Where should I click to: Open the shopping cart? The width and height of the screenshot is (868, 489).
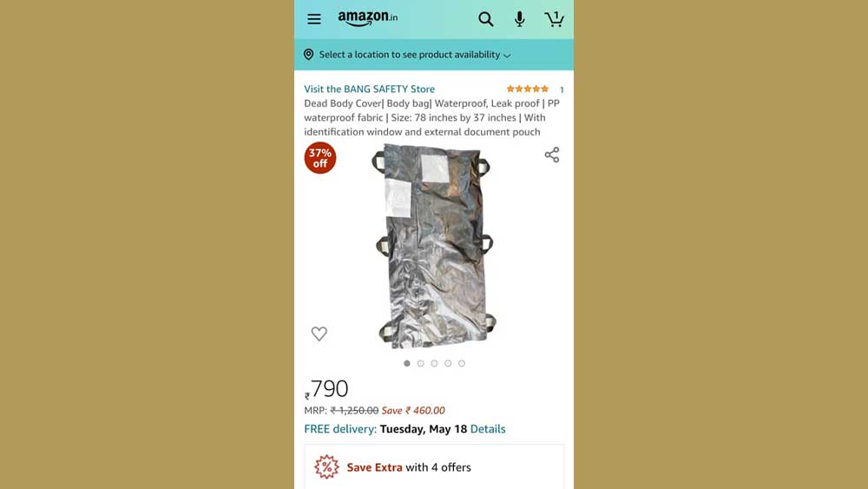point(554,19)
